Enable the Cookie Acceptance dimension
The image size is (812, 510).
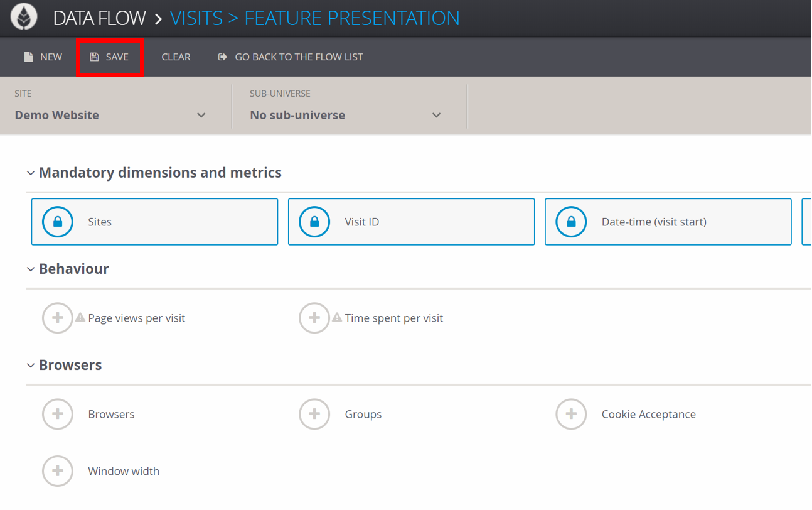point(571,414)
